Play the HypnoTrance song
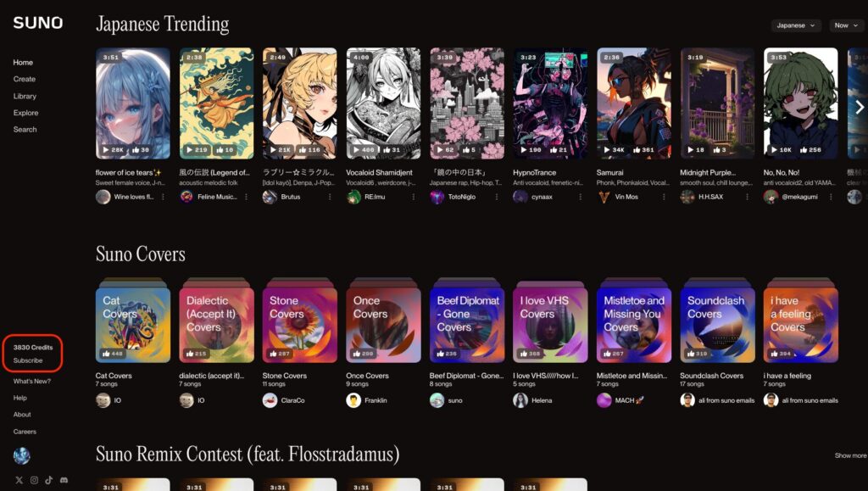 [x=524, y=150]
